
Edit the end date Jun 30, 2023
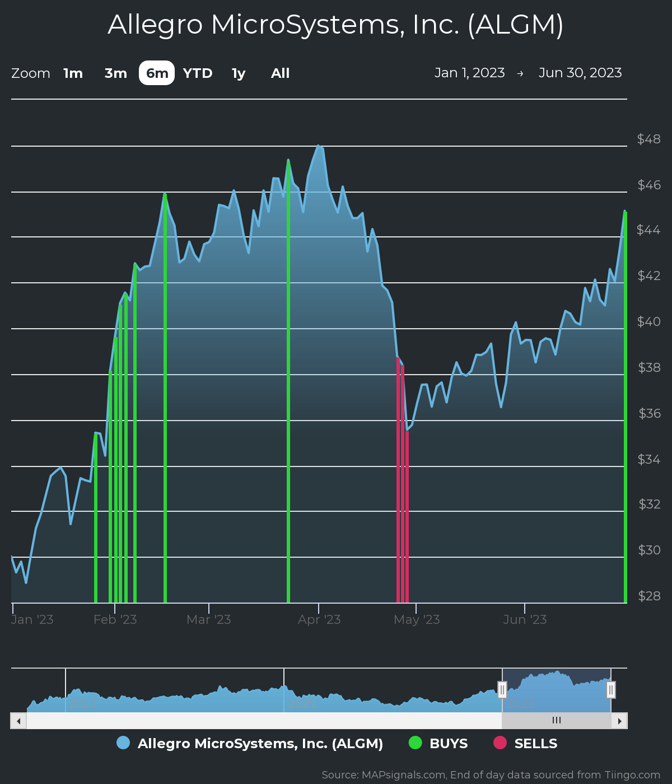580,73
